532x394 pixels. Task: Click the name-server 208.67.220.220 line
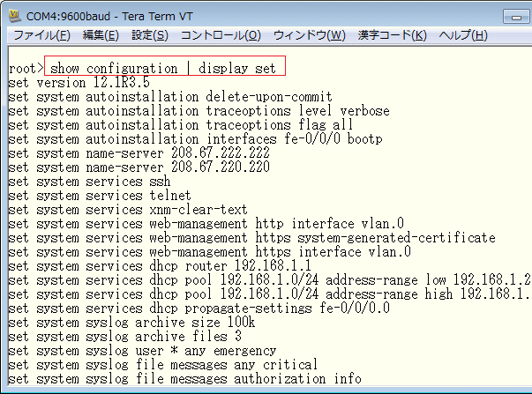click(139, 167)
